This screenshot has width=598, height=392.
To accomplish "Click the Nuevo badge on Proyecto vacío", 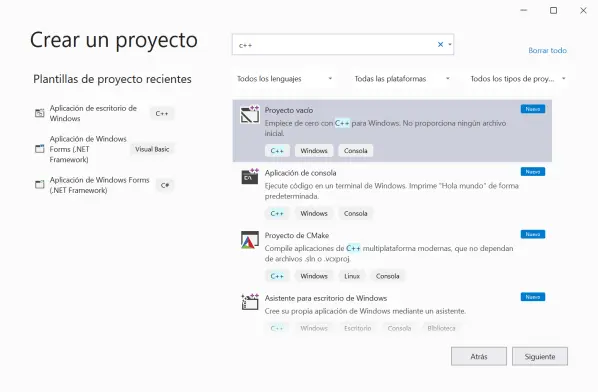I will (533, 109).
